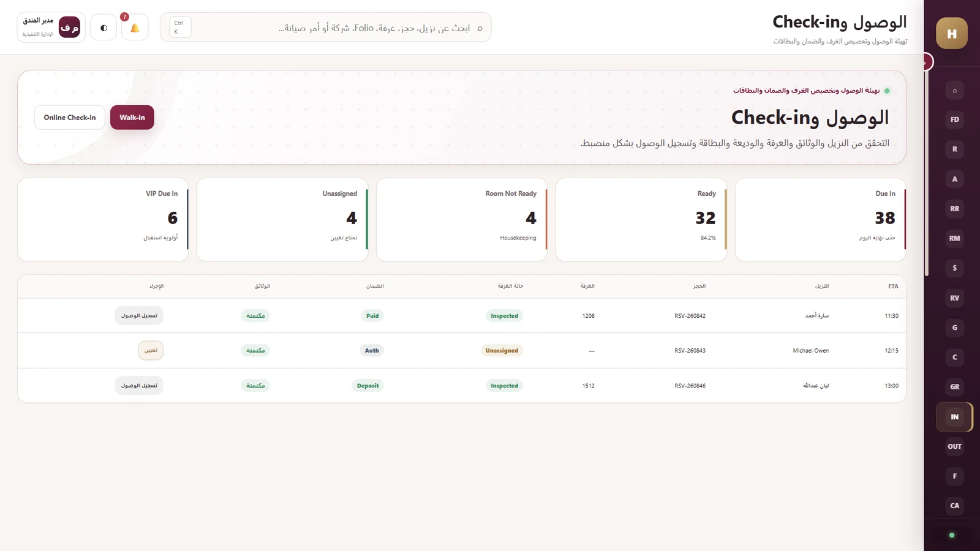Click تسجيل الوصول for room 1208
The image size is (980, 551).
point(139,315)
